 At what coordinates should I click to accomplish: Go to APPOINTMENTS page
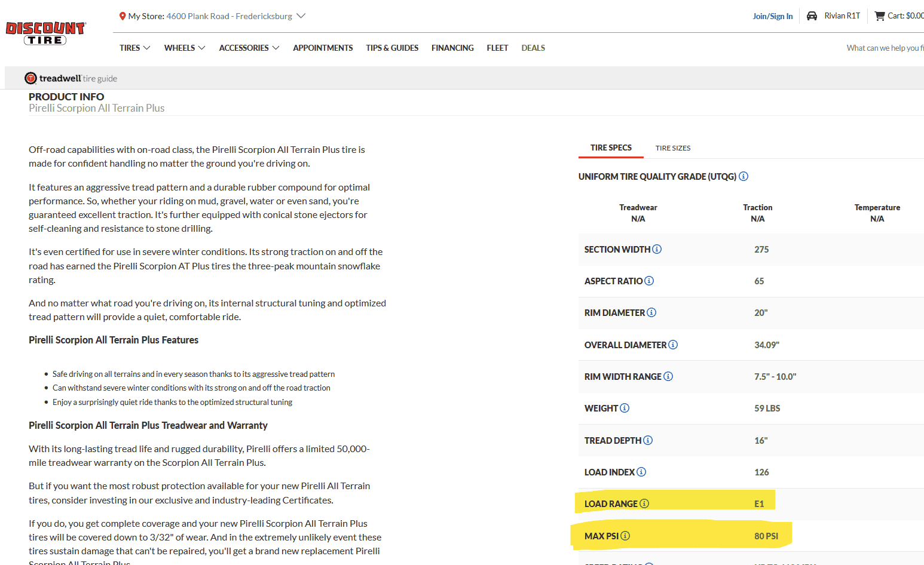tap(323, 48)
